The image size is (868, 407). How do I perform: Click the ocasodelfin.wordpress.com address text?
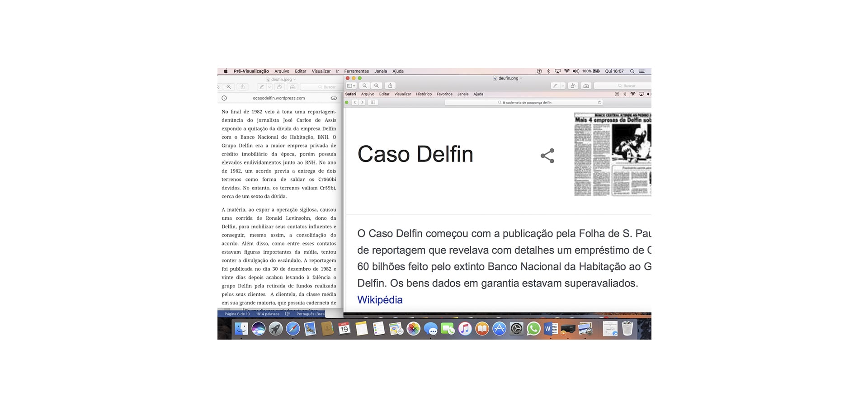pos(278,98)
